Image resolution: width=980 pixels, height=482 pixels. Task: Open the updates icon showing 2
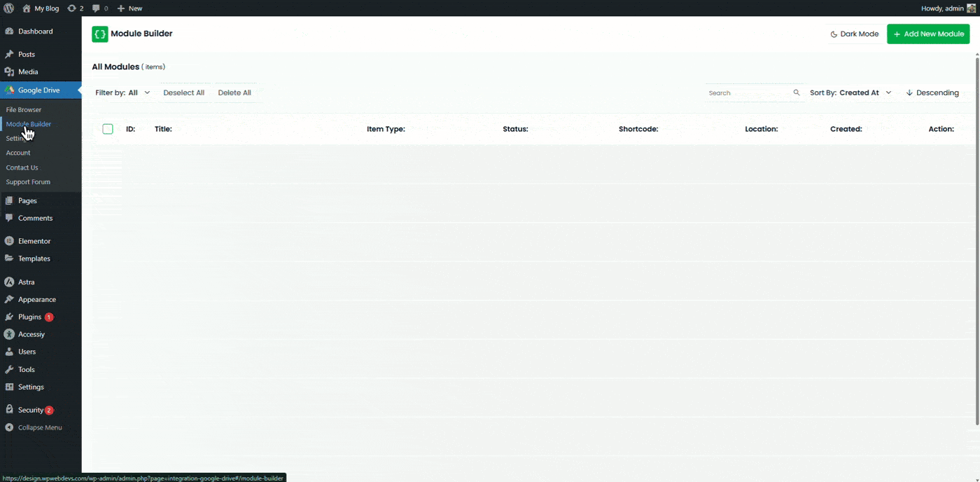coord(72,8)
